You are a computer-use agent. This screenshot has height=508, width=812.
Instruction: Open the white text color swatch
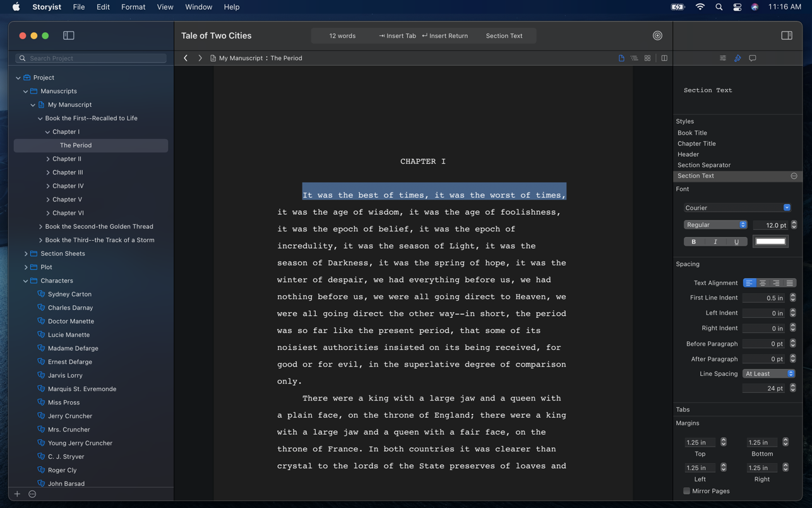coord(770,242)
